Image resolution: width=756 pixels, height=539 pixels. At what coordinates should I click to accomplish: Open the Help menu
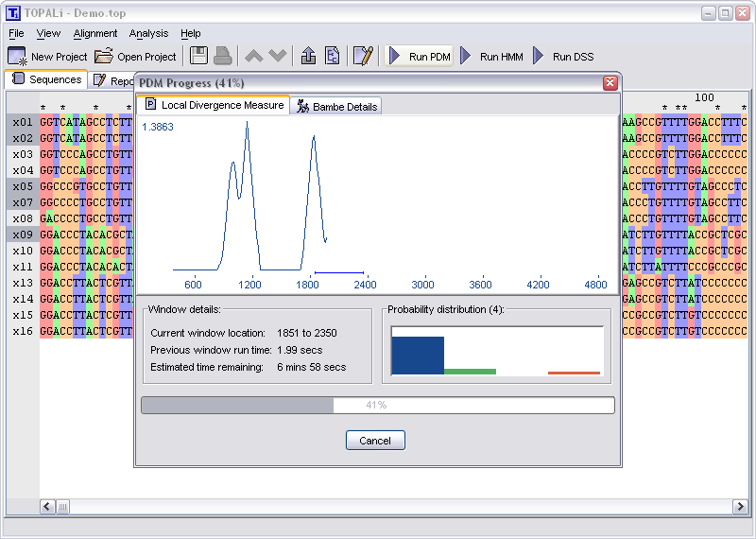point(191,33)
